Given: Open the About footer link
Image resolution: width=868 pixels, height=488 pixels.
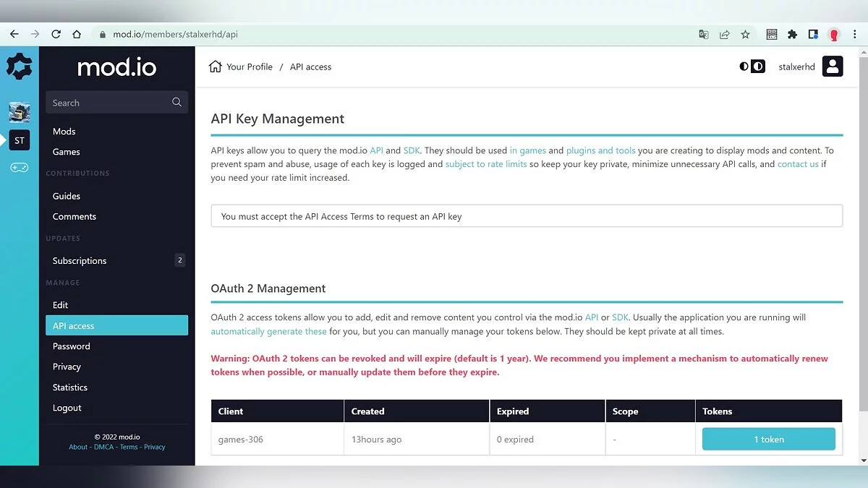Looking at the screenshot, I should point(78,447).
